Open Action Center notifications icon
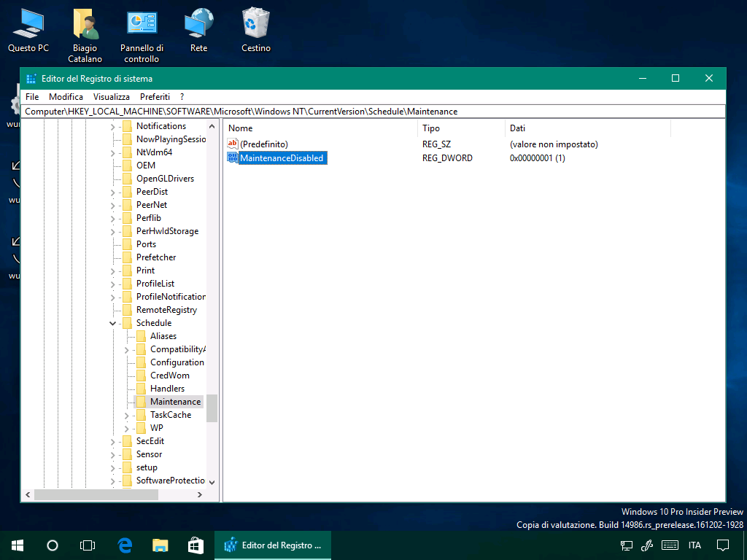 723,545
